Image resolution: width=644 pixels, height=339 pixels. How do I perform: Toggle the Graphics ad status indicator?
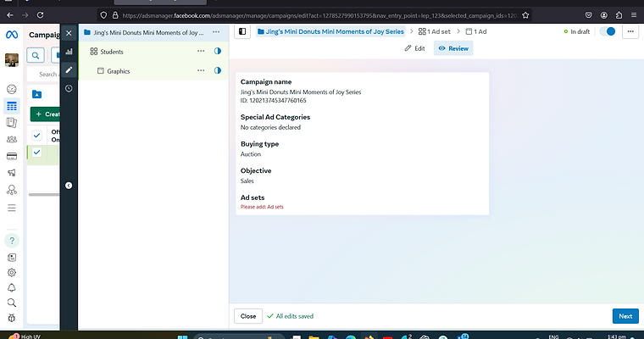pyautogui.click(x=217, y=70)
